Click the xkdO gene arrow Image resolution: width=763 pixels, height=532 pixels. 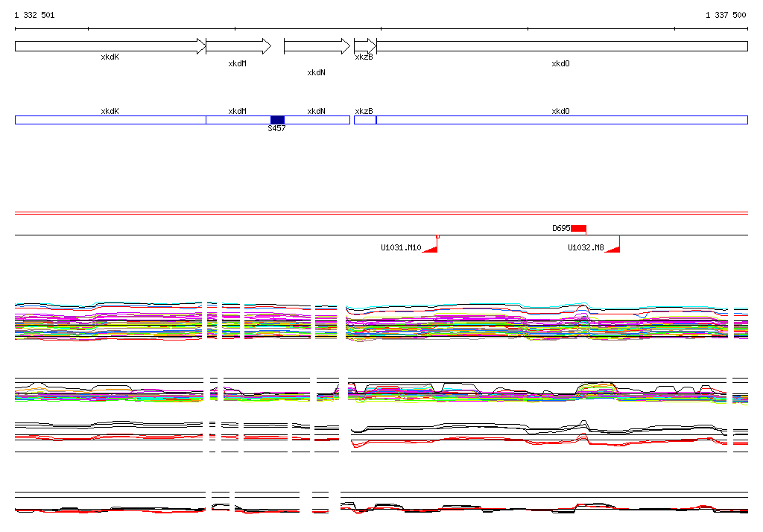562,46
